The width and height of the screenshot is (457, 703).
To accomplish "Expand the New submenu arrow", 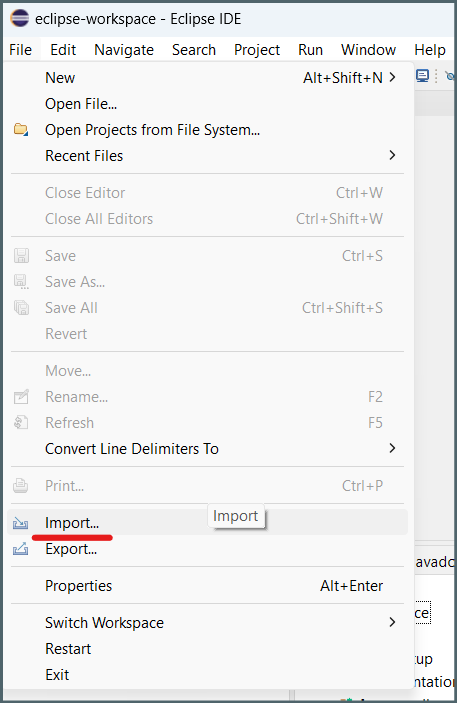I will (x=392, y=78).
